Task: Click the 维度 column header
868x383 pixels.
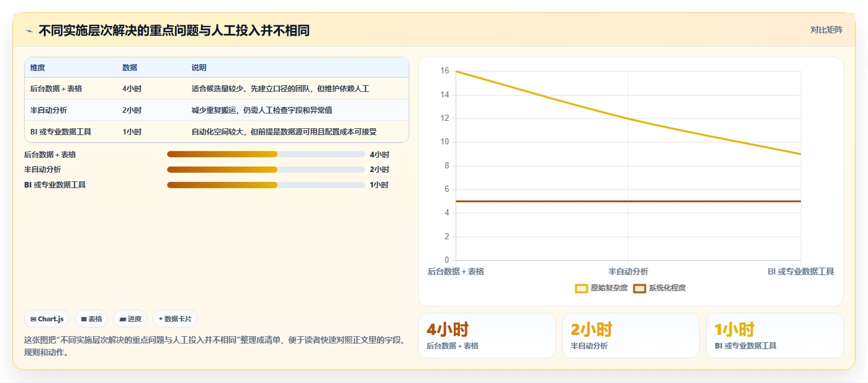Action: tap(38, 68)
